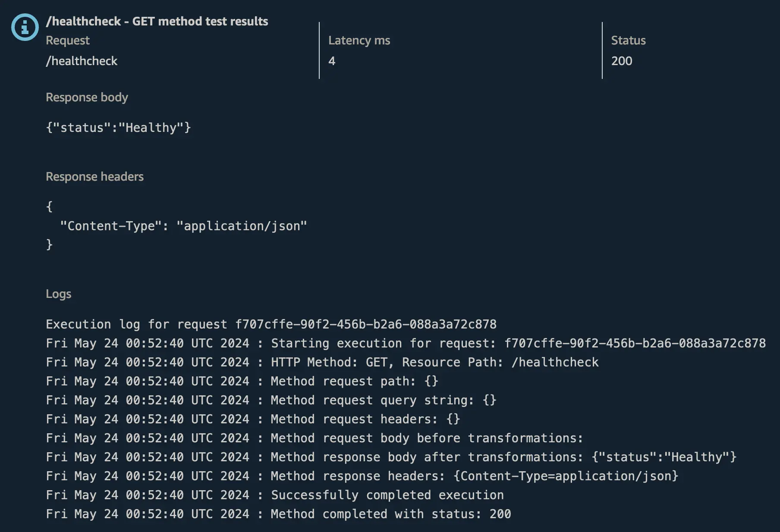Image resolution: width=780 pixels, height=532 pixels.
Task: Click the Latency ms label
Action: [359, 41]
